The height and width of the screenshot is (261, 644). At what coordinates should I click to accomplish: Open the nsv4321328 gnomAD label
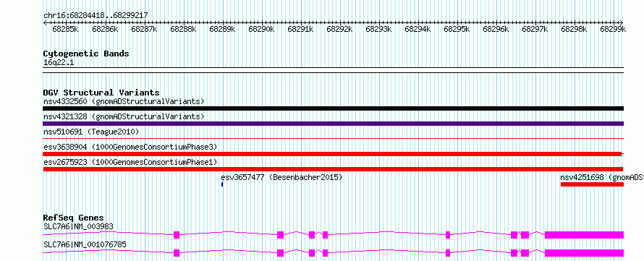124,116
